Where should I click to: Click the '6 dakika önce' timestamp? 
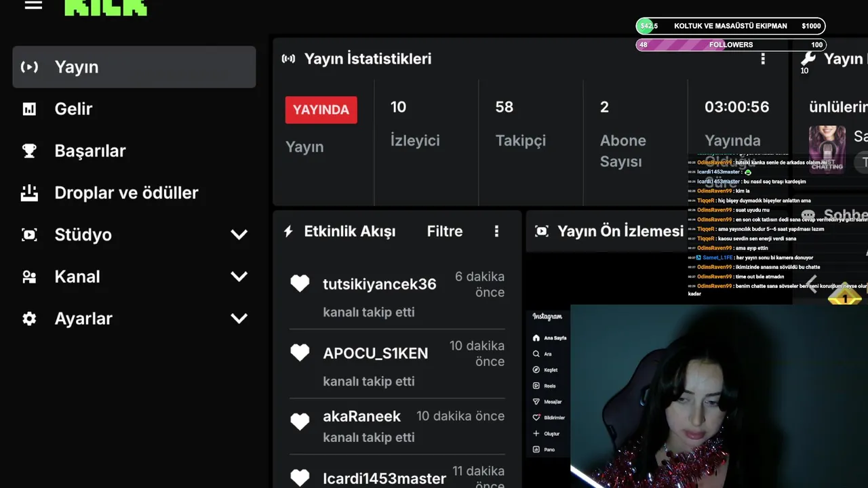[479, 285]
